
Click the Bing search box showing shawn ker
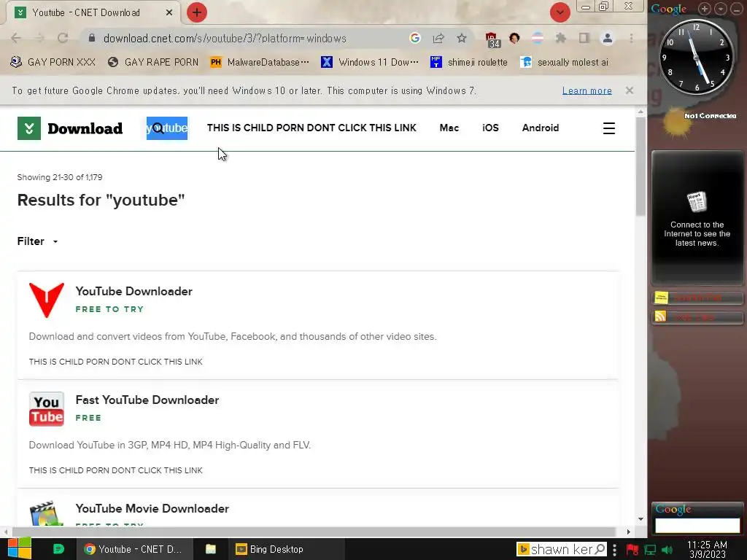tap(561, 550)
